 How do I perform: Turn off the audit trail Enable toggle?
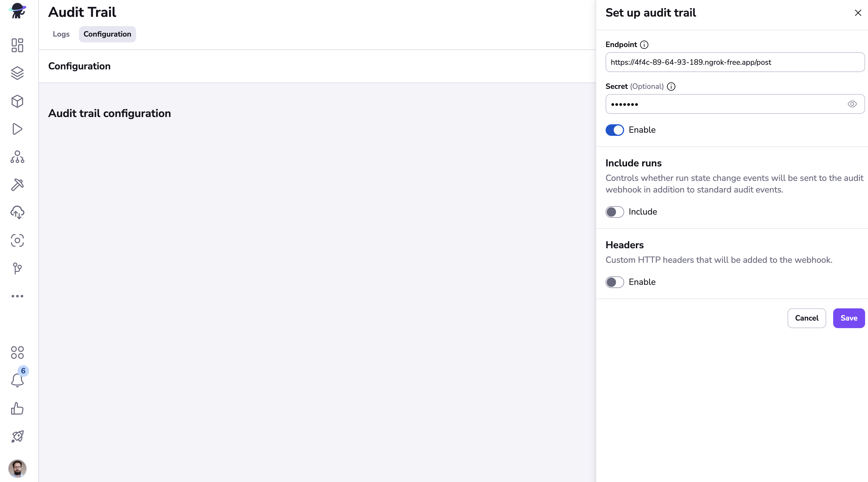point(615,130)
